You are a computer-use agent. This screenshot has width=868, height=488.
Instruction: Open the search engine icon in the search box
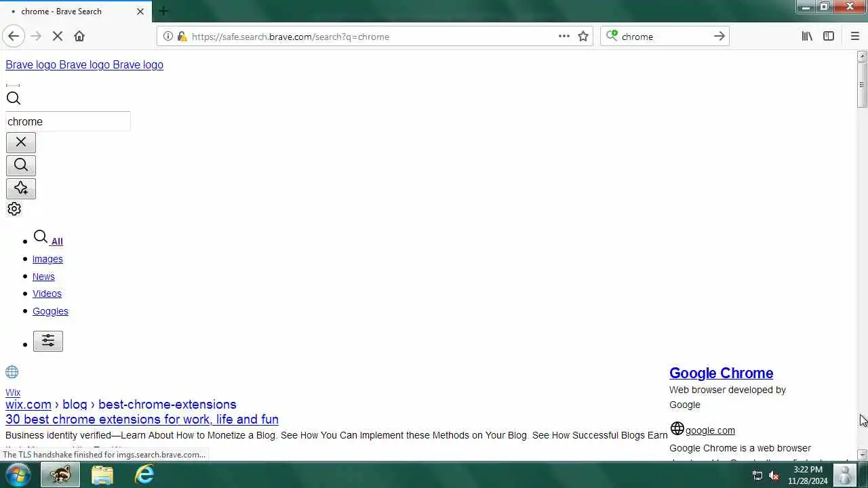(612, 36)
